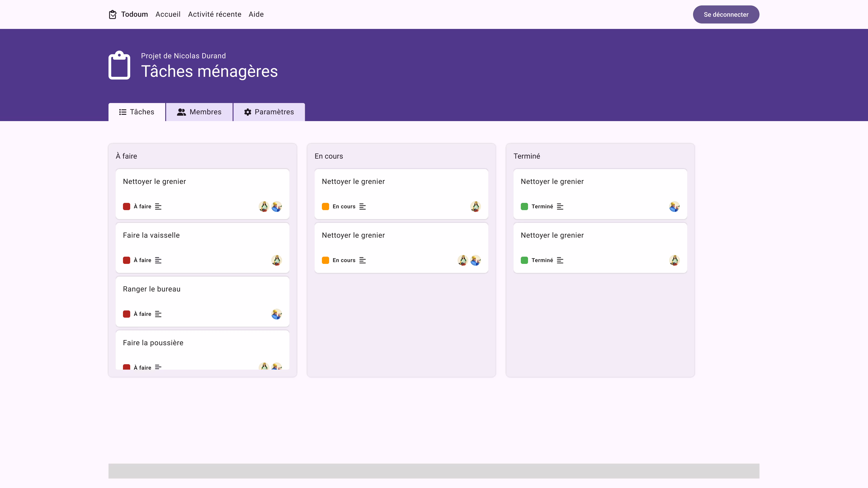Viewport: 868px width, 488px height.
Task: Click the avatar on Faire la vaisselle card
Action: coord(277,260)
